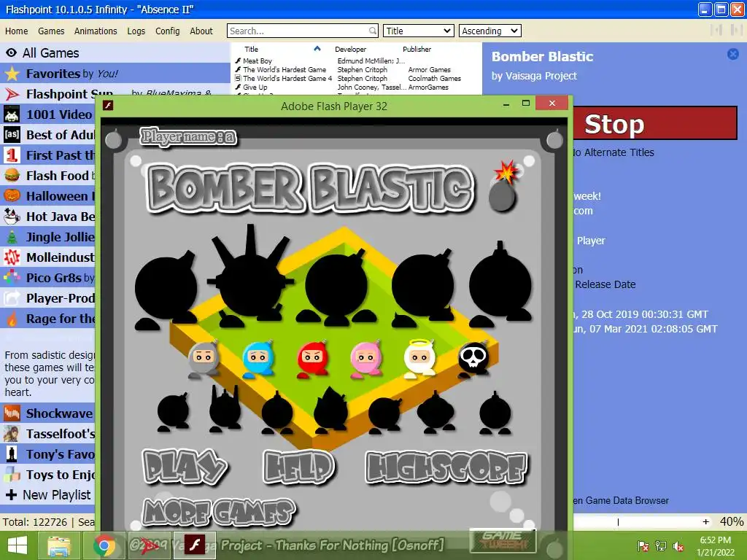The height and width of the screenshot is (560, 747).
Task: Open the Toys to Enjoy playlist
Action: 47,475
